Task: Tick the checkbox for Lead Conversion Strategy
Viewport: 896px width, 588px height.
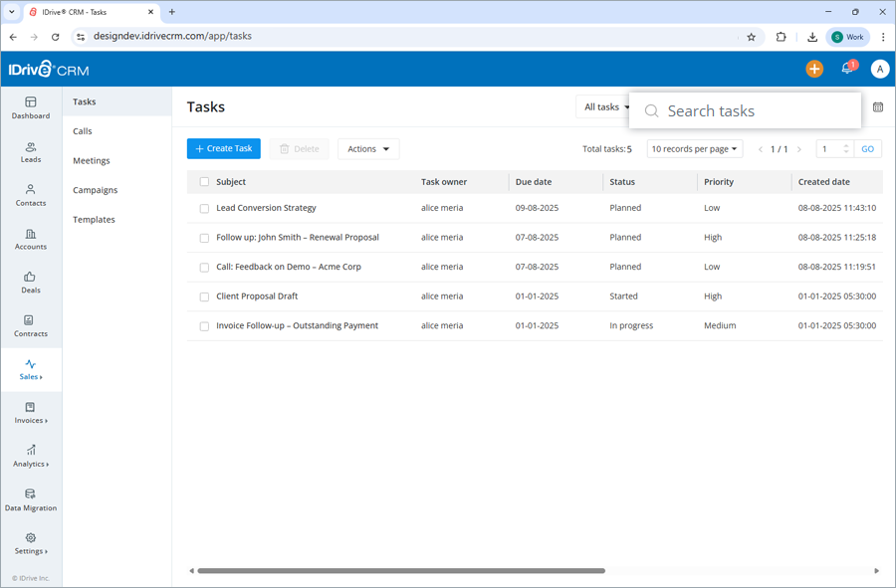Action: [x=204, y=208]
